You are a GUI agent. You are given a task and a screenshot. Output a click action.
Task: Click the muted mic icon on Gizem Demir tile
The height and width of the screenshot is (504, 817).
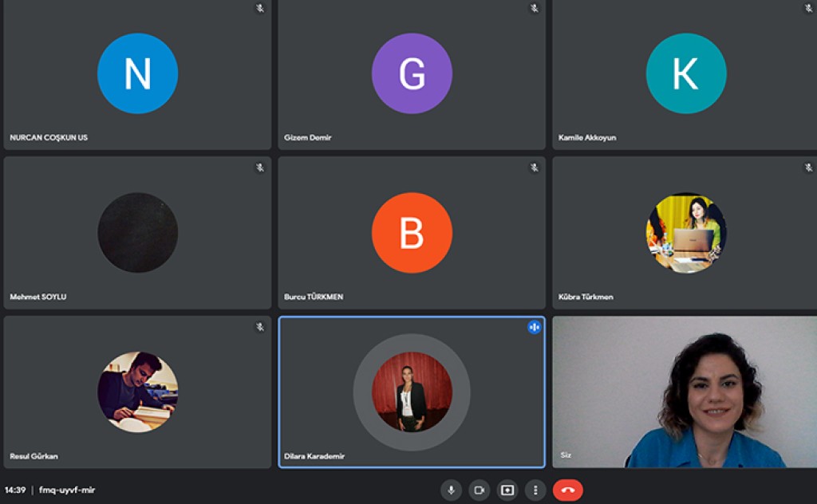click(x=534, y=8)
